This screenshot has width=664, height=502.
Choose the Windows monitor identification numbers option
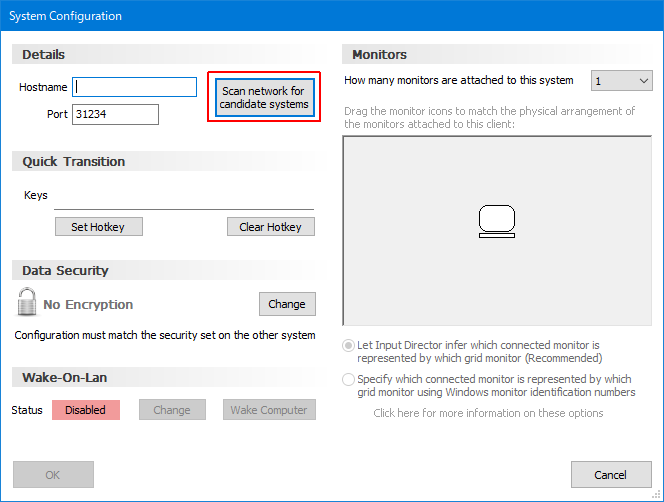349,380
